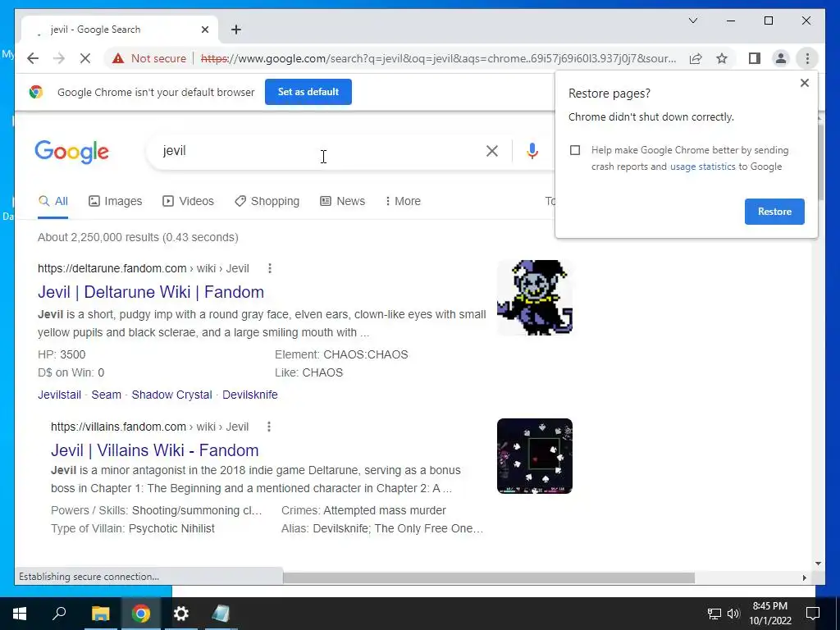This screenshot has width=840, height=630.
Task: Switch to Images results tab
Action: pyautogui.click(x=115, y=202)
